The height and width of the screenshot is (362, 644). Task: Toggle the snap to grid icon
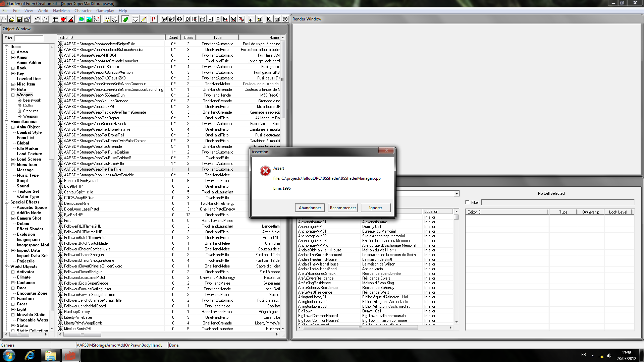[x=55, y=19]
